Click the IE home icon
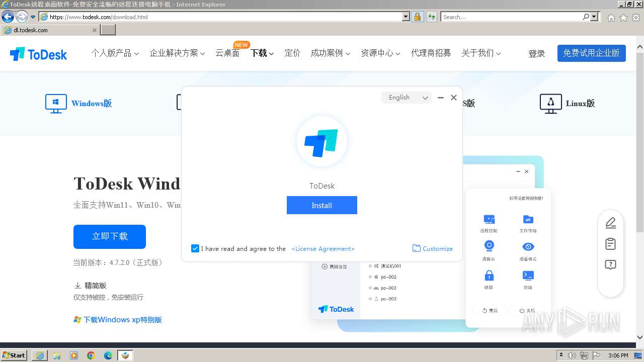 611,17
